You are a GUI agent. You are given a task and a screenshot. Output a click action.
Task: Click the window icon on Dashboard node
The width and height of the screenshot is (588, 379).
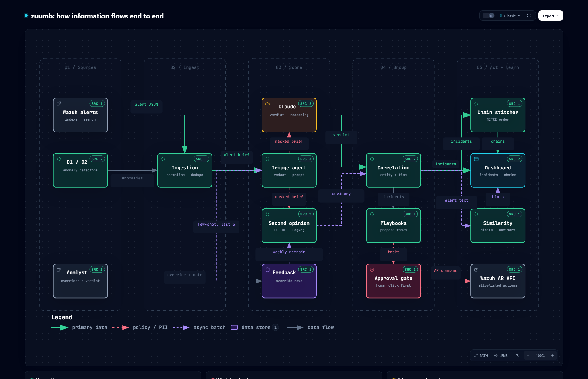tap(476, 159)
